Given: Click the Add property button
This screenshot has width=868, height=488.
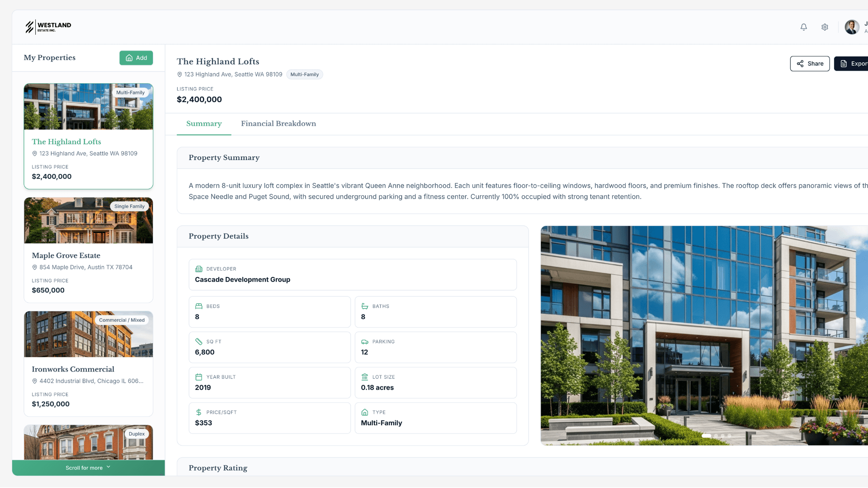Looking at the screenshot, I should (x=136, y=58).
